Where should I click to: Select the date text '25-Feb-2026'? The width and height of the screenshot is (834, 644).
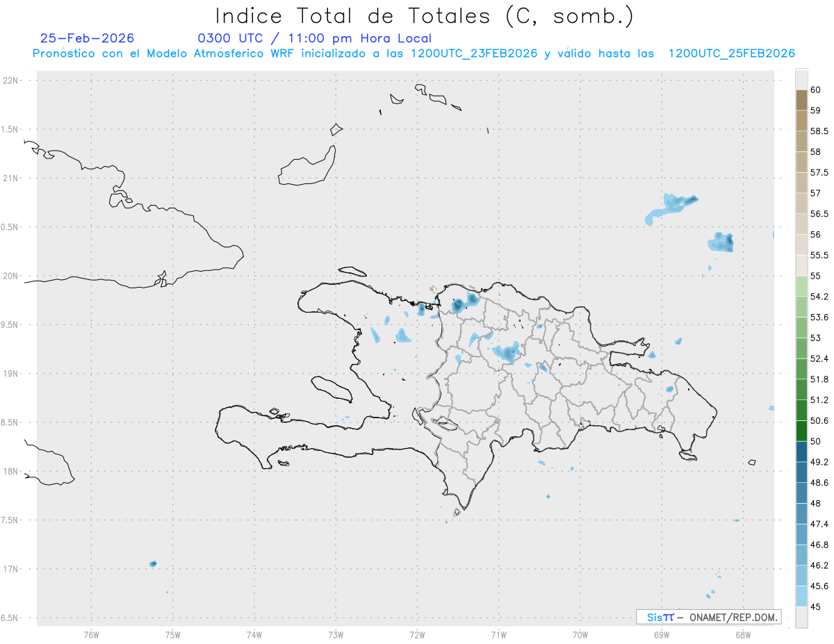tap(87, 38)
